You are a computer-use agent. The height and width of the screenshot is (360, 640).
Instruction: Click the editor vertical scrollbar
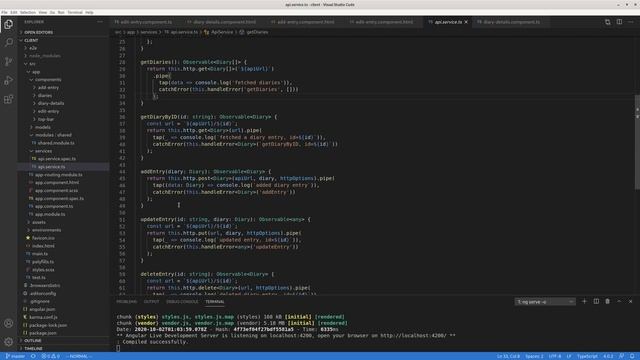637,142
